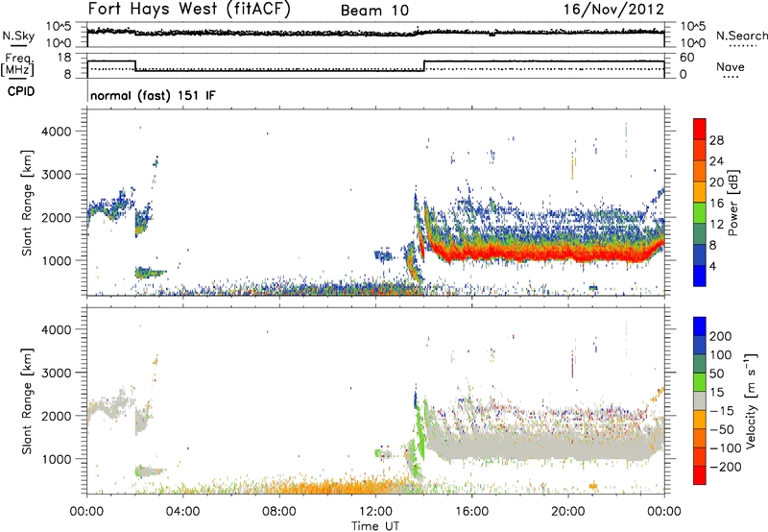Click the "normal (fast) 151 IF" text

[x=153, y=95]
